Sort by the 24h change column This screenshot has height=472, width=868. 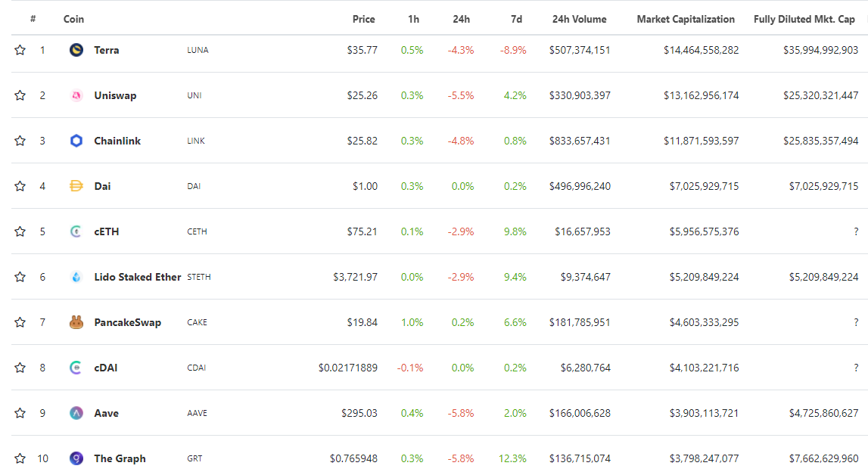[x=461, y=19]
